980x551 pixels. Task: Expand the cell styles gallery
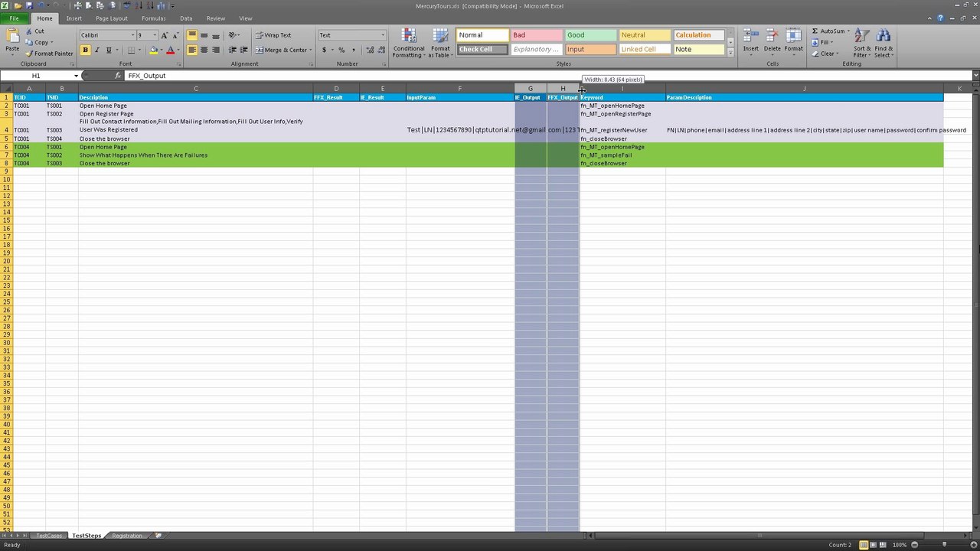[730, 53]
